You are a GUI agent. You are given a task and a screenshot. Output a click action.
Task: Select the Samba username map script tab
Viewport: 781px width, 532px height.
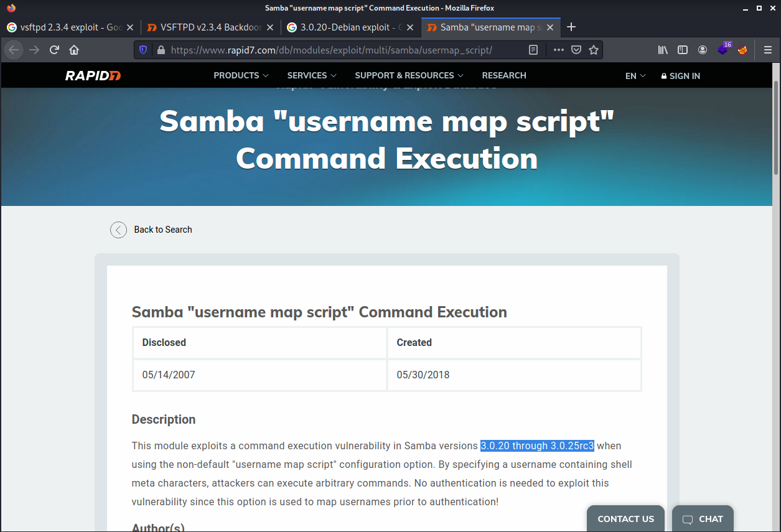click(490, 27)
